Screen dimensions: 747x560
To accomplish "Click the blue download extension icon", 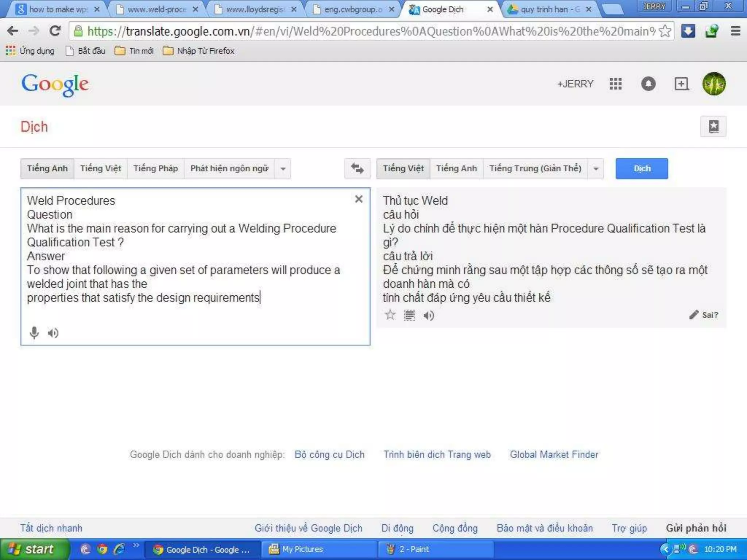I will pyautogui.click(x=688, y=31).
